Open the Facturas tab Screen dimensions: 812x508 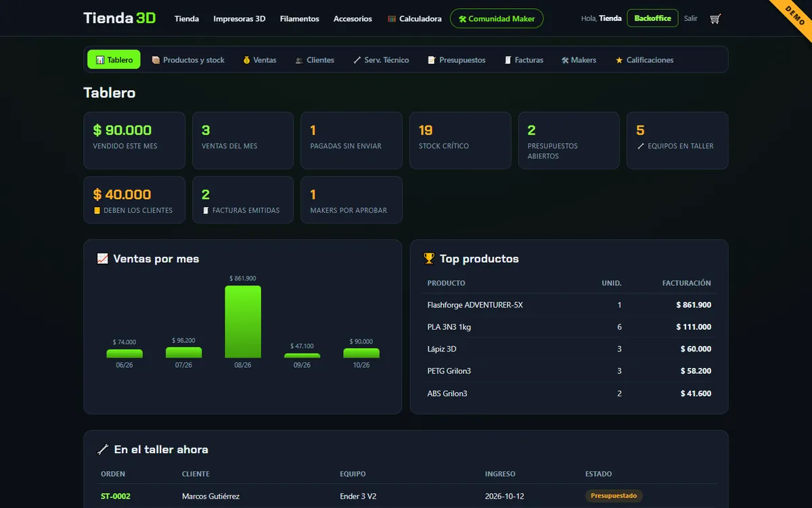[x=524, y=60]
